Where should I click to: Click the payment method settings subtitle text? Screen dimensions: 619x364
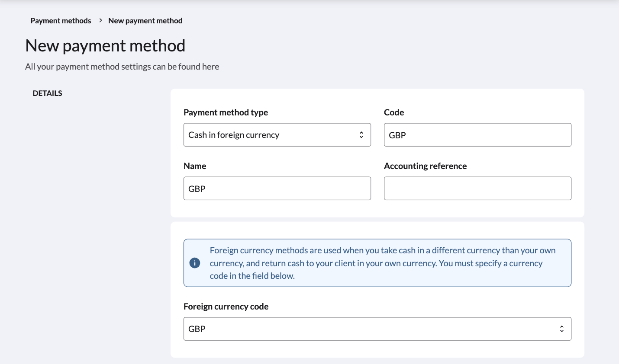(x=122, y=66)
